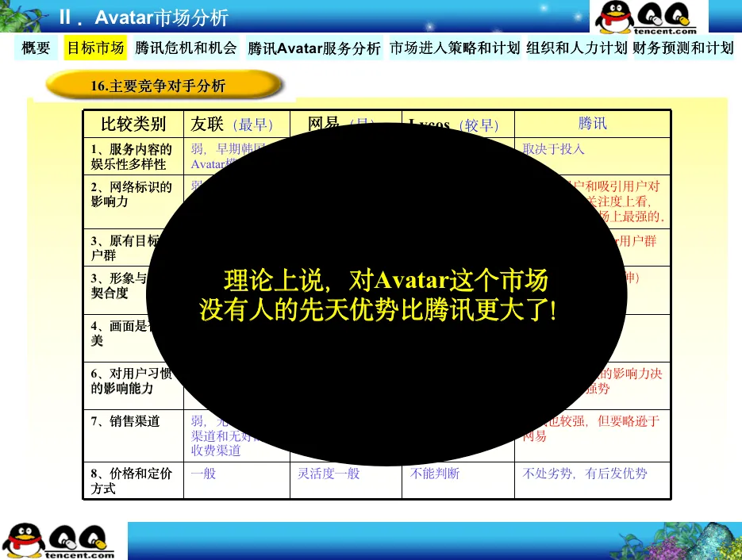
Task: Open the 组织和人力计划 tab
Action: coord(576,48)
